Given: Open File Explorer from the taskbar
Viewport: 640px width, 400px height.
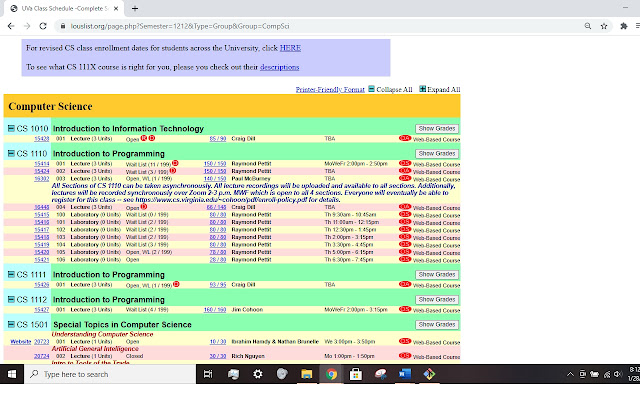Looking at the screenshot, I should (307, 374).
